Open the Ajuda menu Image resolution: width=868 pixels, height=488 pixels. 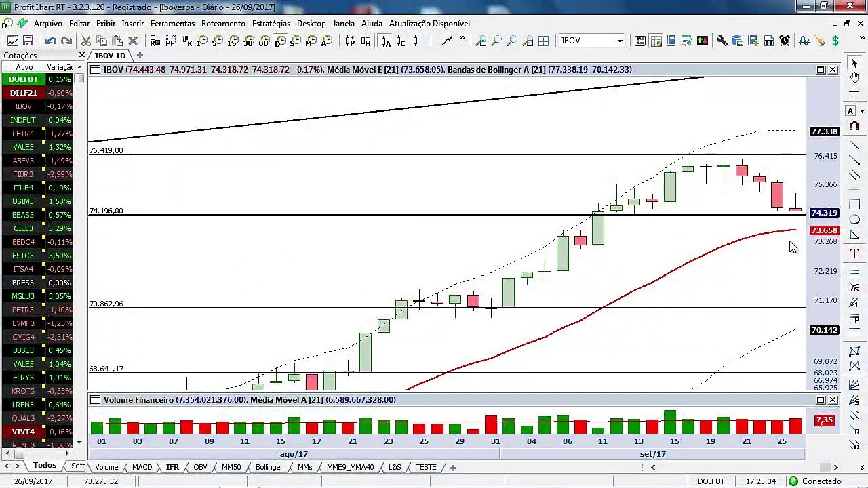point(372,24)
